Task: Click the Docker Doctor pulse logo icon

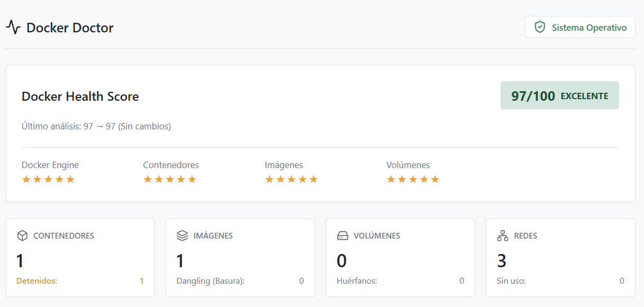Action: pyautogui.click(x=13, y=28)
